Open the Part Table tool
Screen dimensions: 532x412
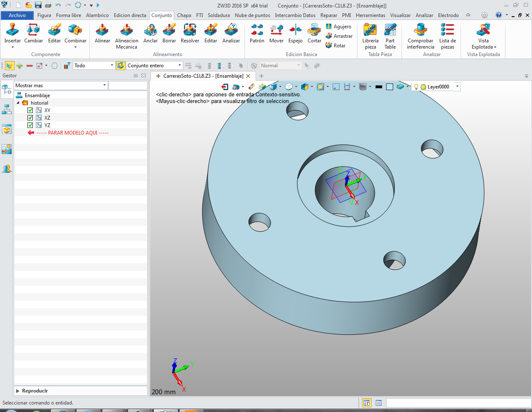[390, 37]
